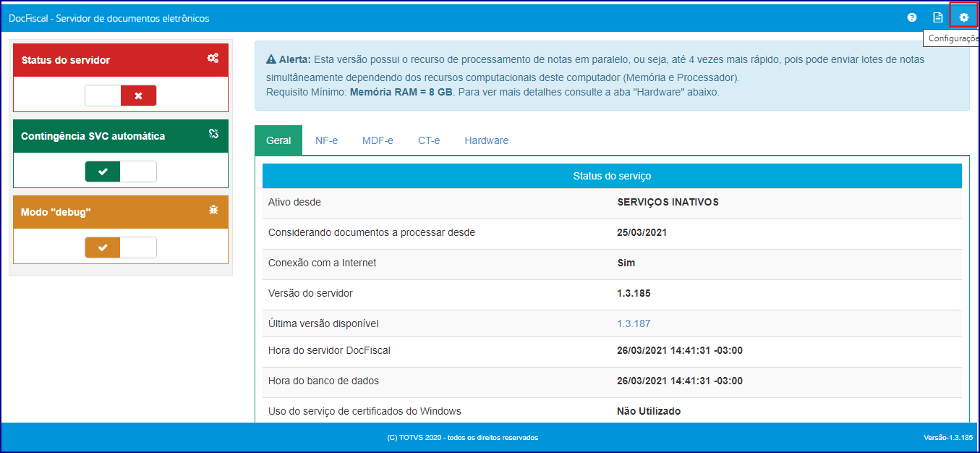Switch to the MDF-e tab
980x453 pixels.
[378, 140]
